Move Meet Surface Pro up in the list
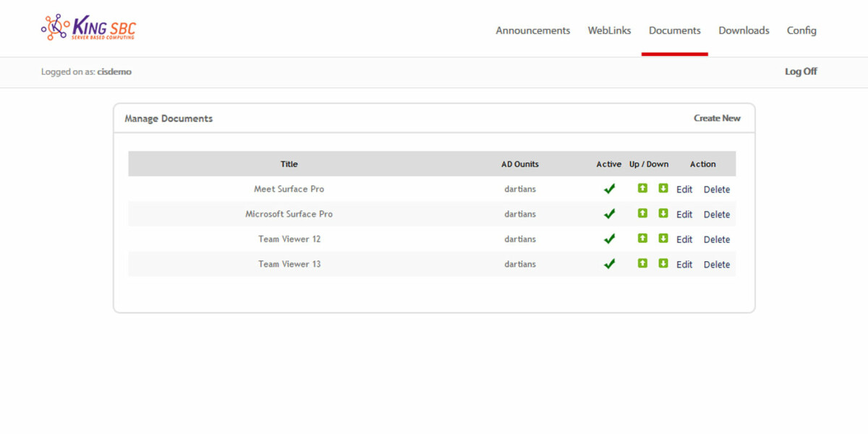This screenshot has height=434, width=868. click(642, 188)
